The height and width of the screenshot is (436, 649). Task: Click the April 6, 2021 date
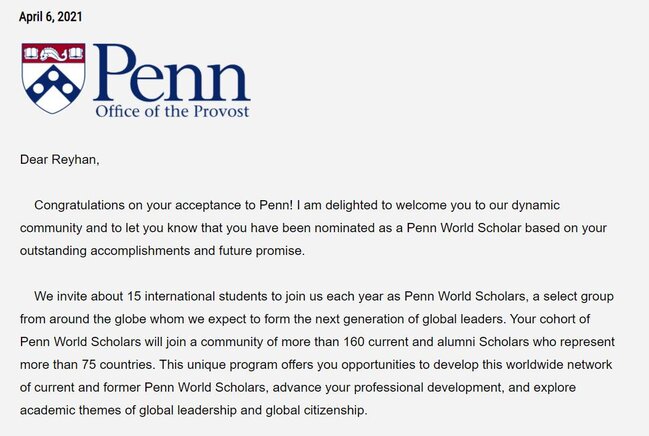click(x=50, y=17)
